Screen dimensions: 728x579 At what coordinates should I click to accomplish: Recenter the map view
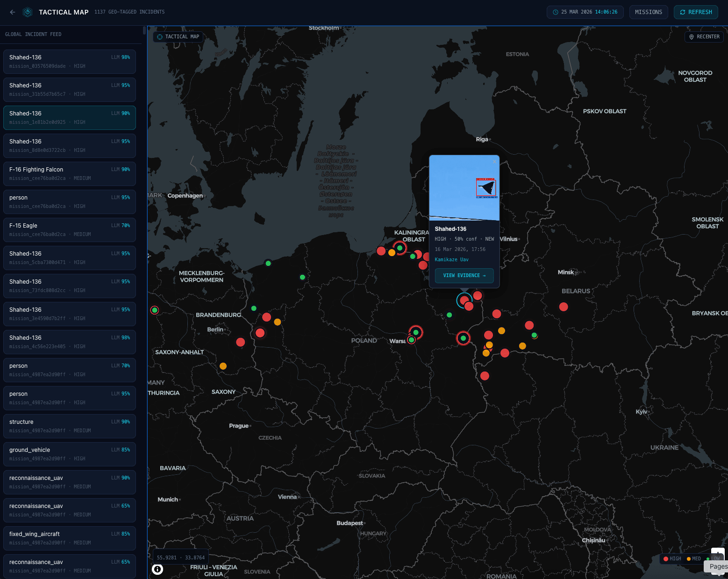click(x=704, y=37)
